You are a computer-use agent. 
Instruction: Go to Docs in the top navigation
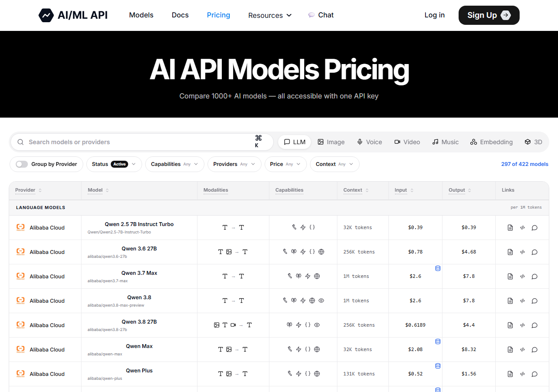point(180,15)
